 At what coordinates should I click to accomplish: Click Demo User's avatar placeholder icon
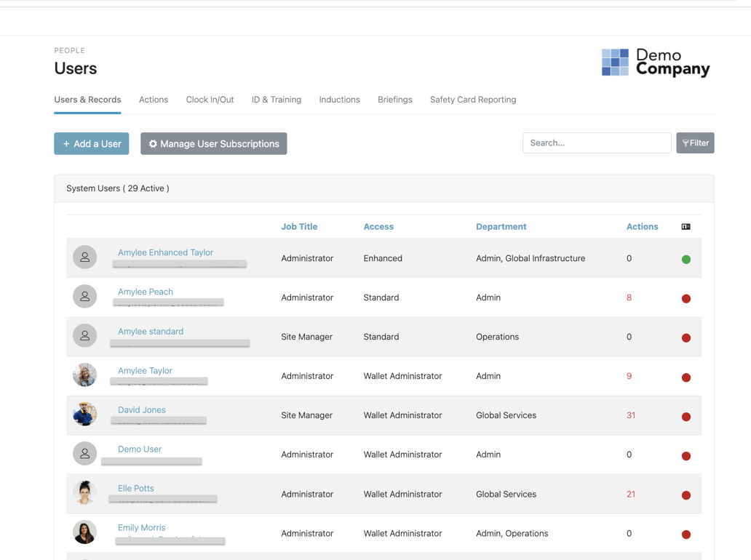84,453
